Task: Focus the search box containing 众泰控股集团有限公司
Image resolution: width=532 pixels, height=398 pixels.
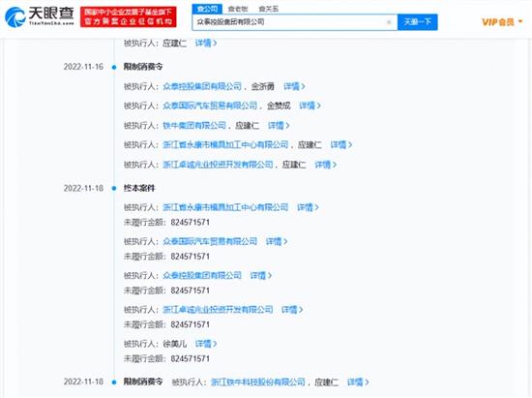Action: tap(294, 22)
